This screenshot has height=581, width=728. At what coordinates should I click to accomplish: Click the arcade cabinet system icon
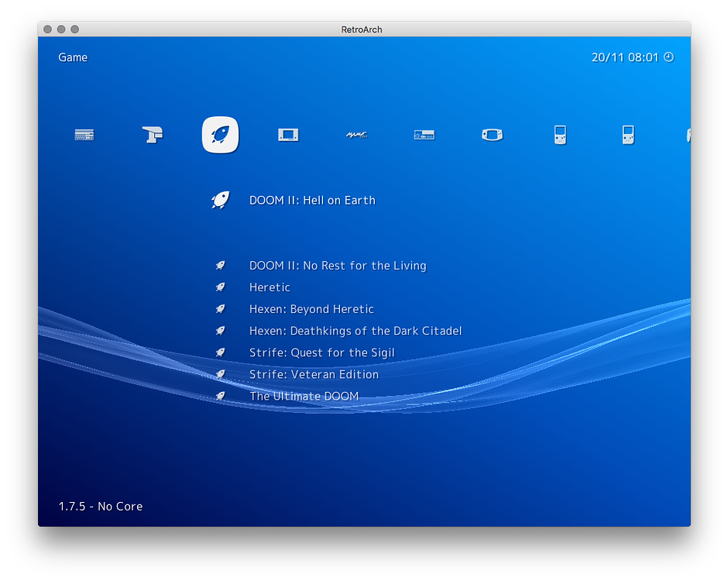(153, 134)
